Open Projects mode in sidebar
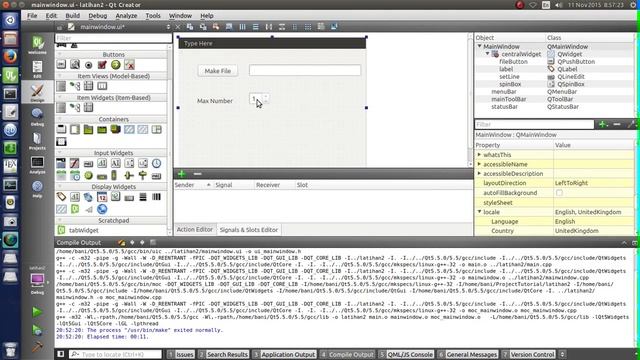The width and height of the screenshot is (640, 360). tap(38, 141)
